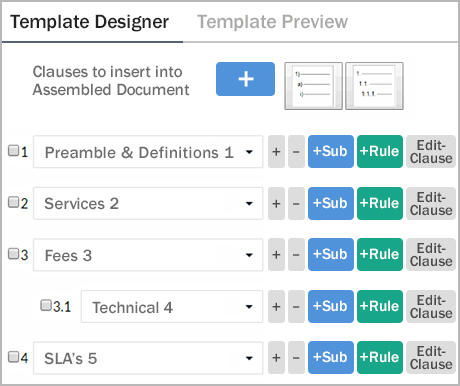This screenshot has width=460, height=386.
Task: Click Edit-Clause for SLA's 5
Action: (x=431, y=357)
